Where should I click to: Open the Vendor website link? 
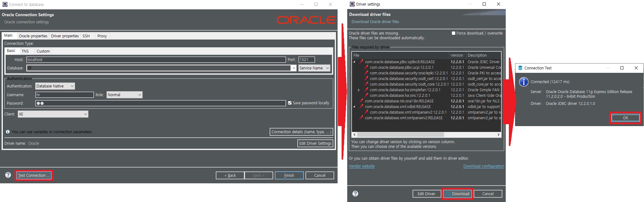tap(362, 166)
